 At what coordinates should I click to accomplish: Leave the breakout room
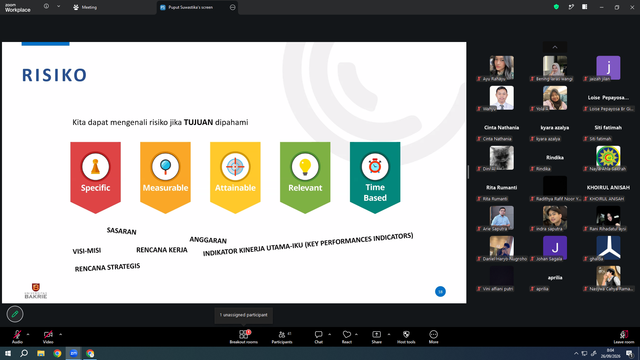pyautogui.click(x=624, y=337)
